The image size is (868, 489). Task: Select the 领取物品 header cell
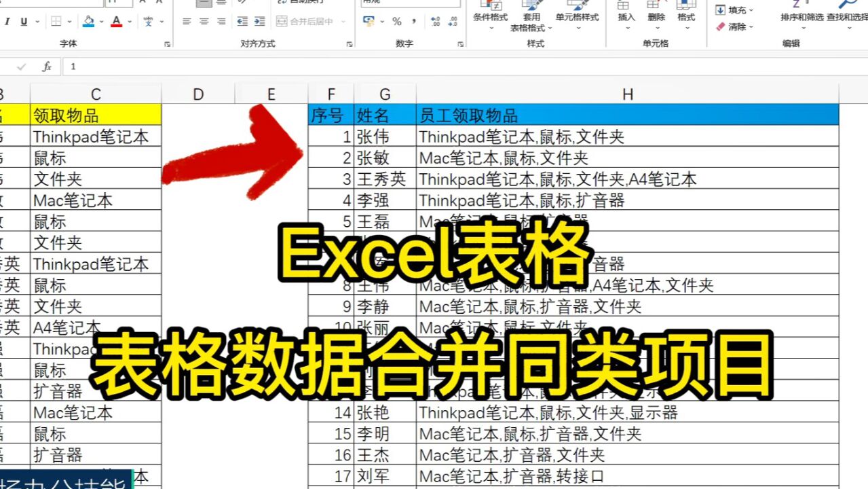coord(96,115)
